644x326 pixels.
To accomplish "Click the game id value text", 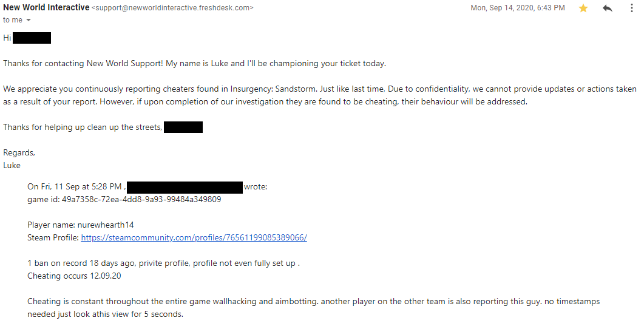I will [x=141, y=199].
